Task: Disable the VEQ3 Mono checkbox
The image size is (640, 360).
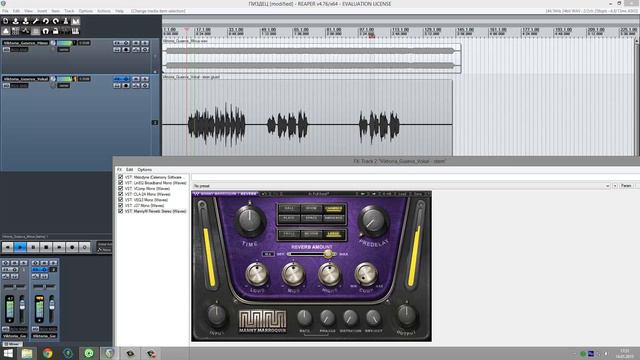Action: click(120, 200)
